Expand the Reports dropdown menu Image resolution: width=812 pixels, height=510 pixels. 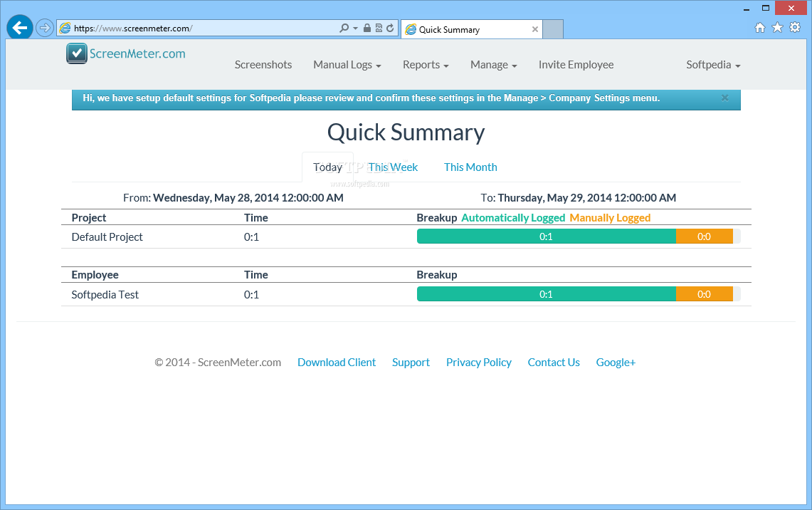(426, 65)
